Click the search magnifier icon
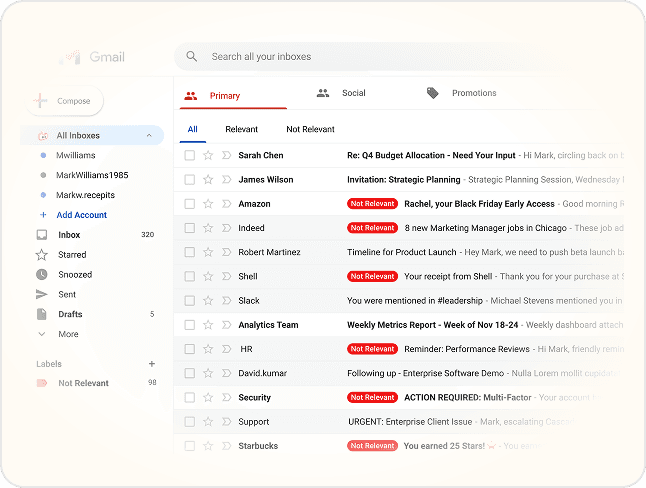Screen dimensions: 646x488 192,56
